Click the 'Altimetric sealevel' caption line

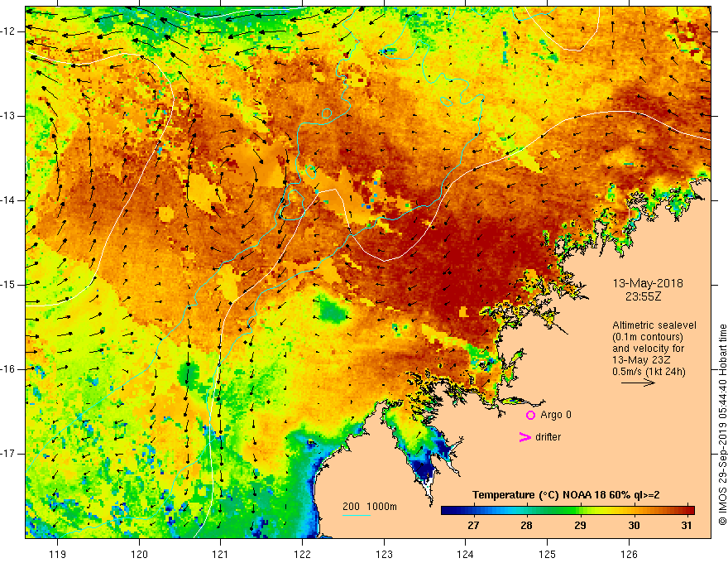(x=654, y=325)
